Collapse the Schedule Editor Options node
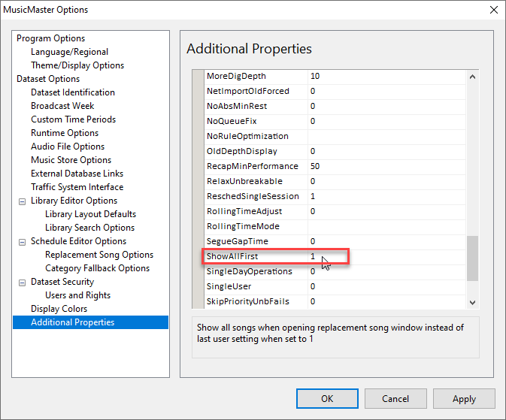506x420 pixels. (22, 242)
